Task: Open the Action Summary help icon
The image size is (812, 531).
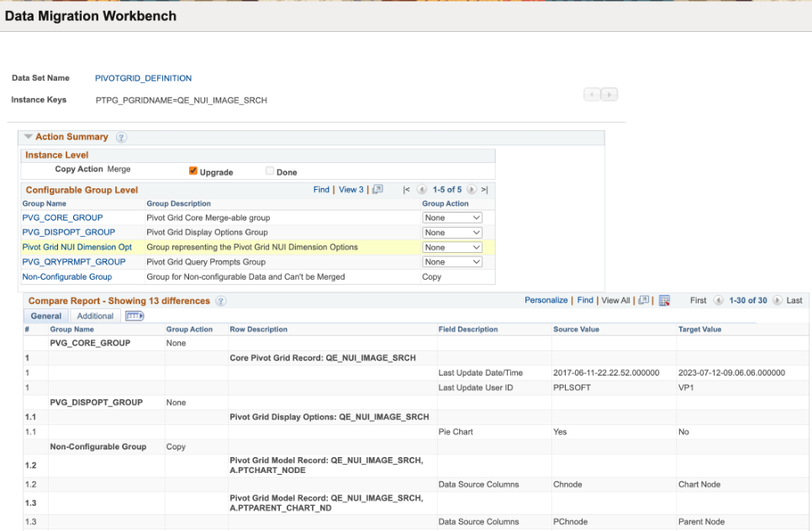Action: point(121,137)
